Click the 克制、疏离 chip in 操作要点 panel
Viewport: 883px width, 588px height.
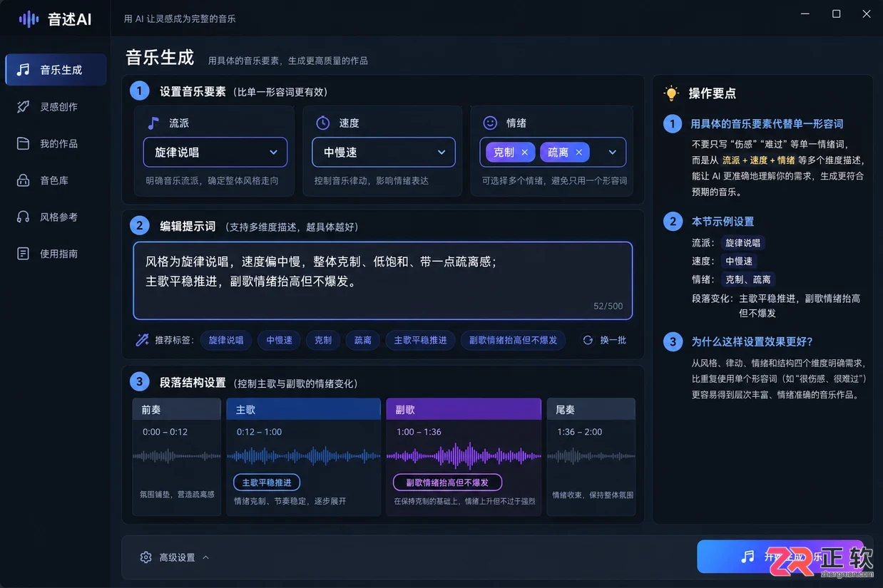747,279
